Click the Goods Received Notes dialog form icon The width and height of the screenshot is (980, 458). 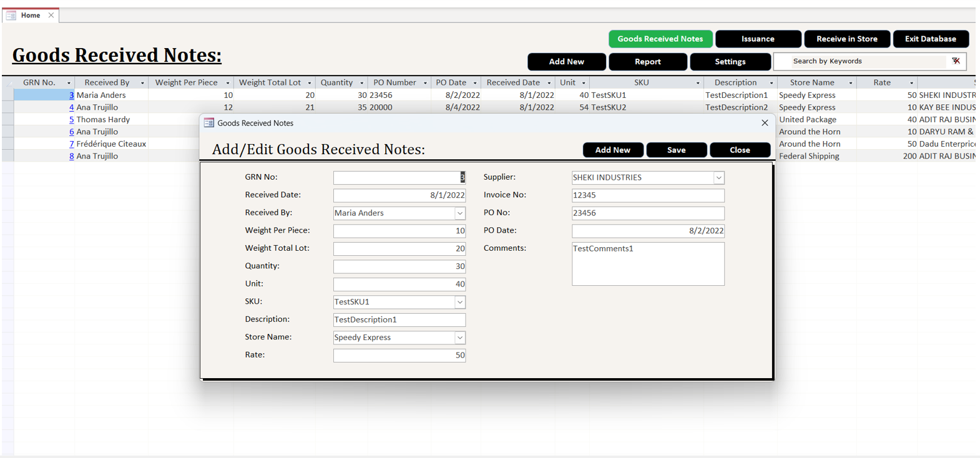coord(209,123)
